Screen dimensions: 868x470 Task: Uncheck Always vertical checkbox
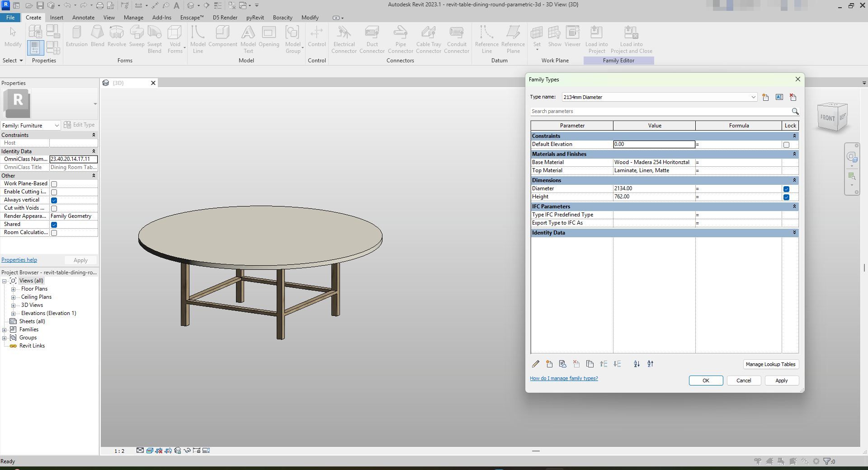[x=54, y=200]
